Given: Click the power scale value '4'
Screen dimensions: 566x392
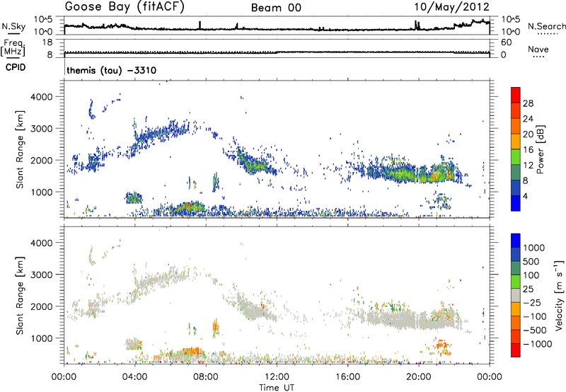Looking at the screenshot, I should [525, 196].
